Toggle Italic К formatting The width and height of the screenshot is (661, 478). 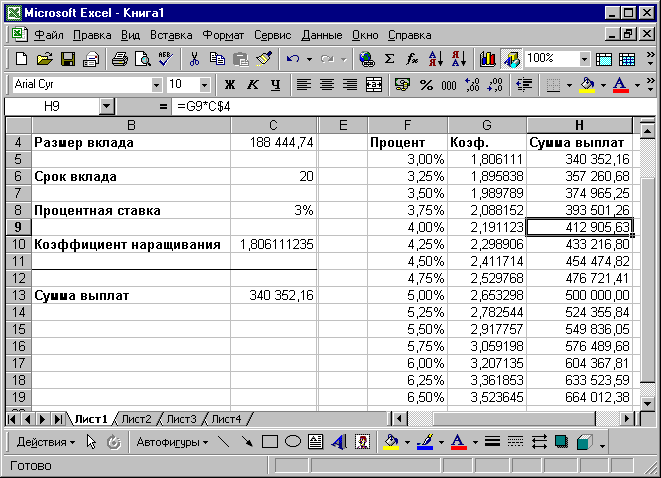[x=253, y=85]
